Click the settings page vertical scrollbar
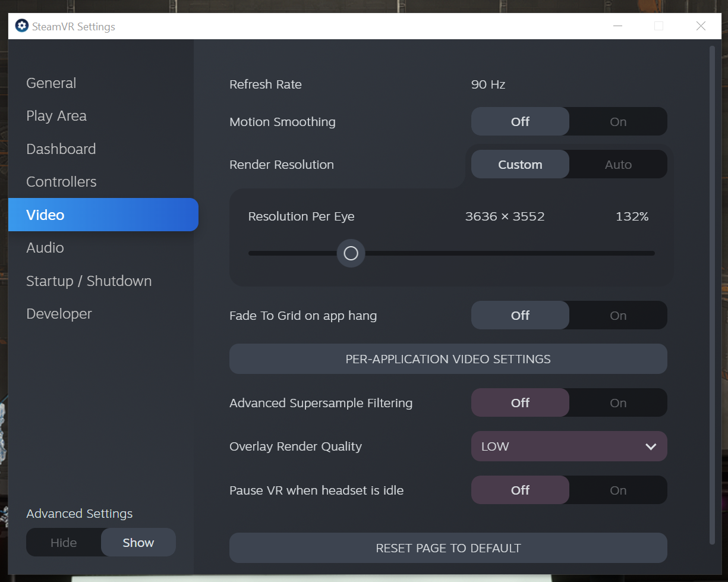This screenshot has width=728, height=582. [712, 295]
